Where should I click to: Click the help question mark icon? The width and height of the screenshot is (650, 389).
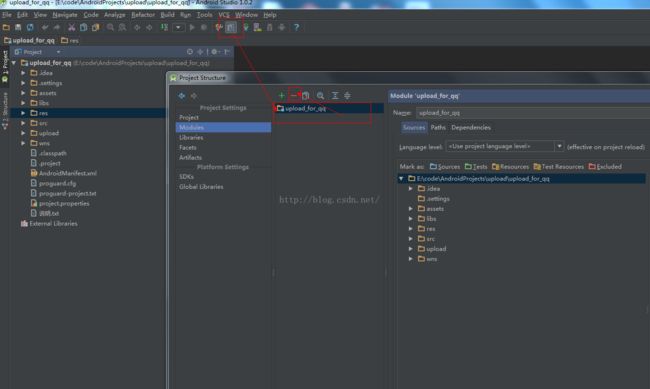(296, 27)
